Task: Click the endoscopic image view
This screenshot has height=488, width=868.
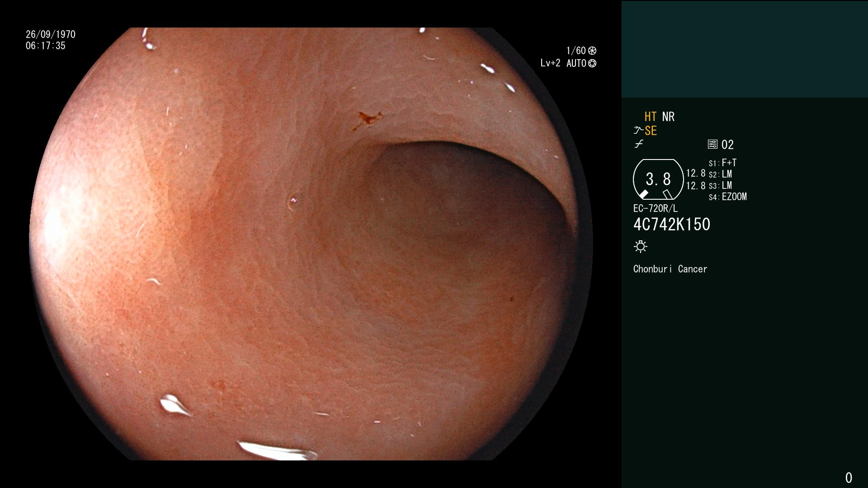Action: [x=311, y=244]
